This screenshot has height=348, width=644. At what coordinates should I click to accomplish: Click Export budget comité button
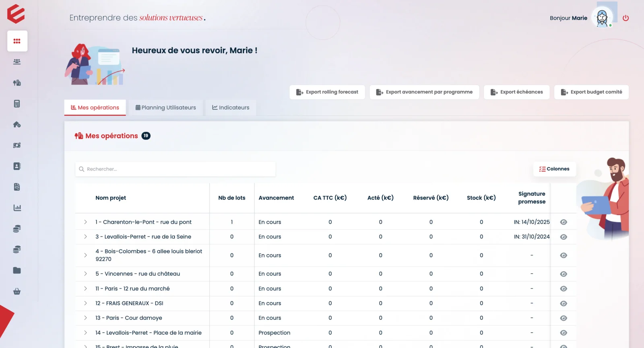pyautogui.click(x=591, y=92)
